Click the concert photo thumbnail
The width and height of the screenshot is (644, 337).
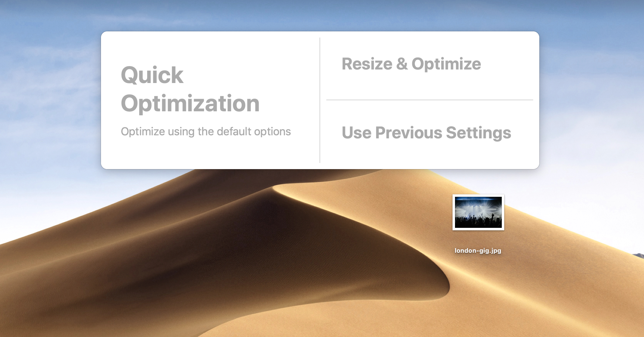point(478,212)
